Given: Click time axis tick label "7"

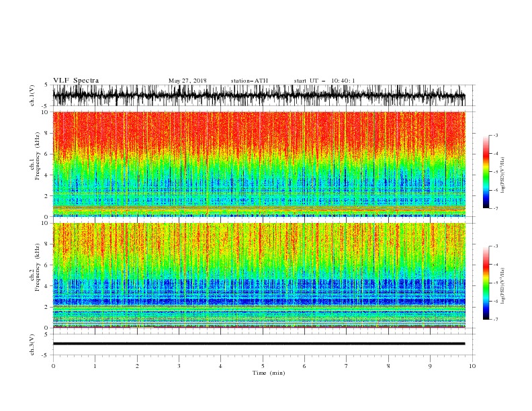Looking at the screenshot, I should [347, 366].
